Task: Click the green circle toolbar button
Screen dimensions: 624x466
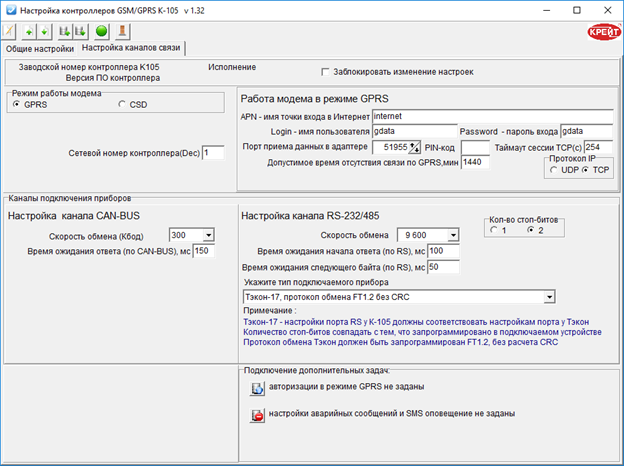Action: pyautogui.click(x=101, y=31)
